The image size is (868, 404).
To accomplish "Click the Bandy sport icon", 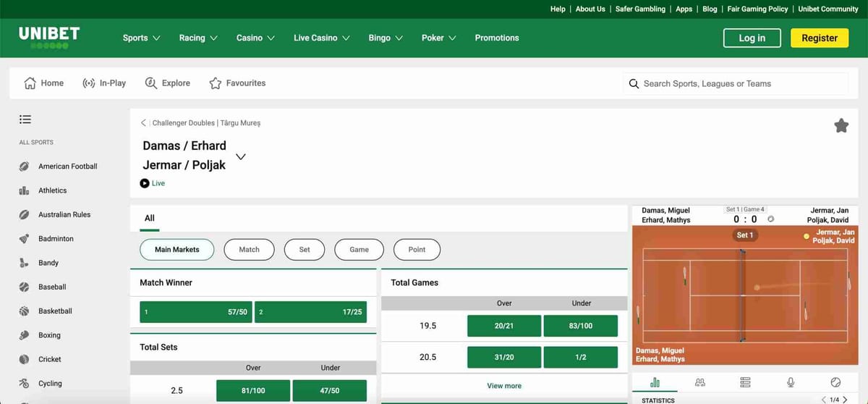I will pos(24,263).
